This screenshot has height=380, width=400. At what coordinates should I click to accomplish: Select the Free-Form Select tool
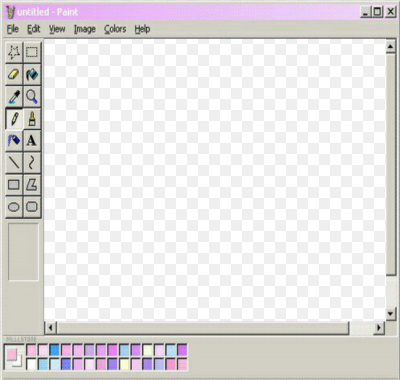14,52
